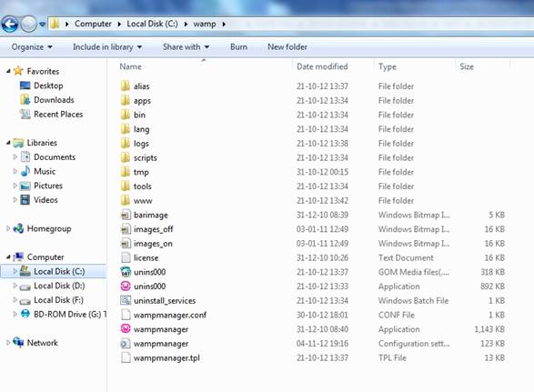
Task: Select the 'logs' folder name
Action: 141,144
